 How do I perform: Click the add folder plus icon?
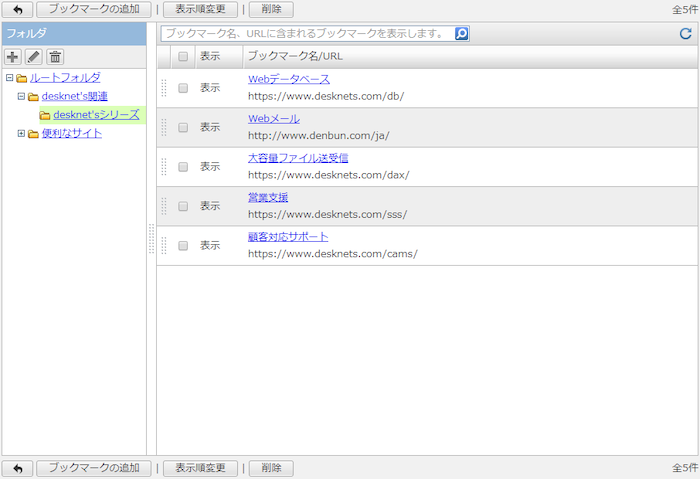13,57
